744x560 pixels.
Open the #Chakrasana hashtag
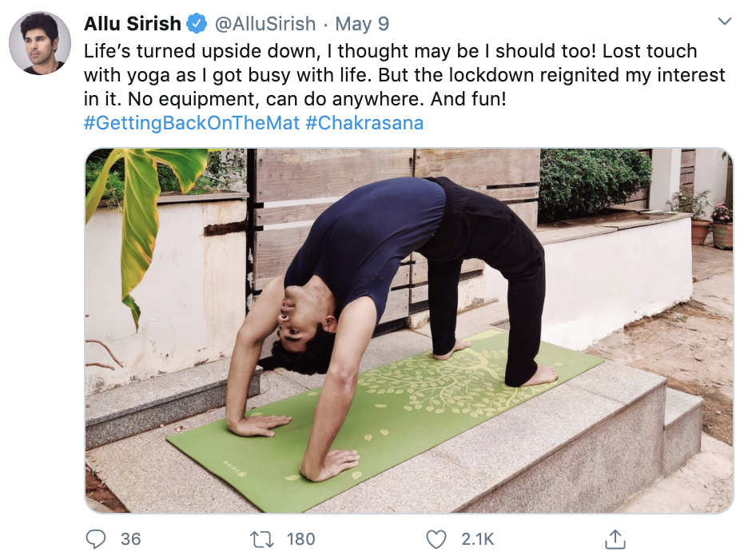click(364, 124)
